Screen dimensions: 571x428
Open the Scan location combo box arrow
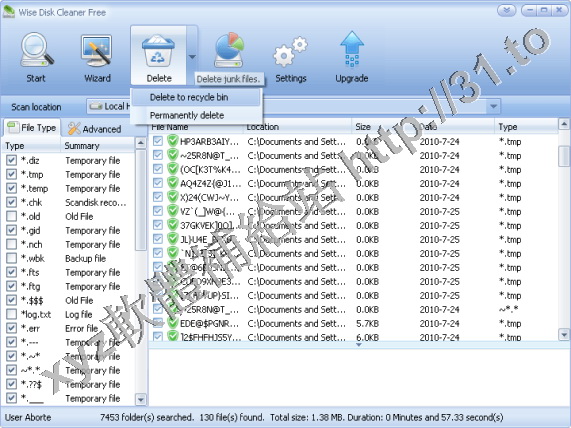(x=493, y=106)
